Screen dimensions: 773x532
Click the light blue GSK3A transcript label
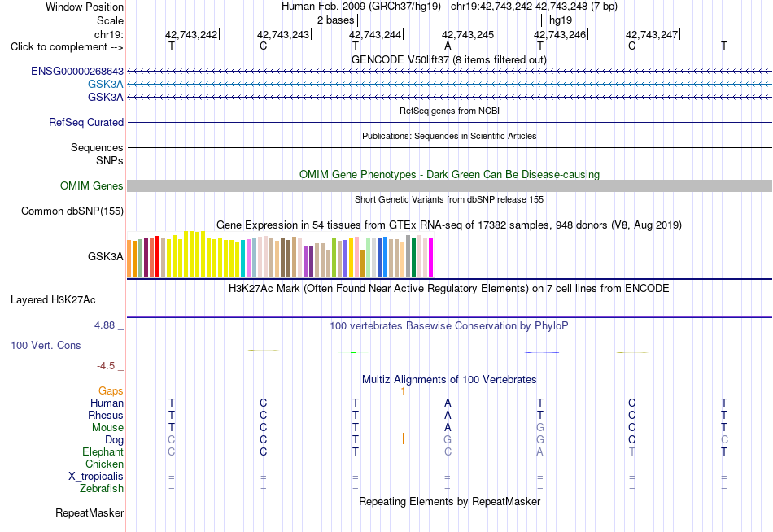[106, 84]
